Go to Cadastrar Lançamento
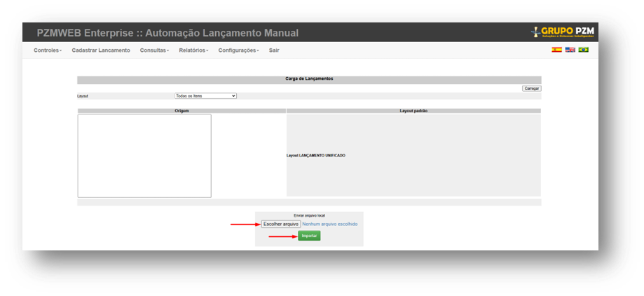The width and height of the screenshot is (644, 296). tap(101, 51)
